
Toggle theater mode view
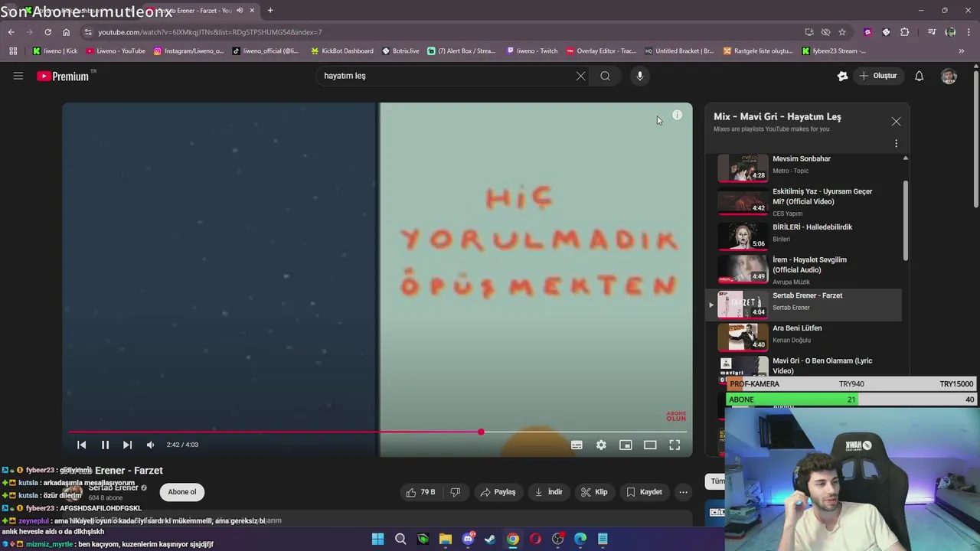[650, 445]
